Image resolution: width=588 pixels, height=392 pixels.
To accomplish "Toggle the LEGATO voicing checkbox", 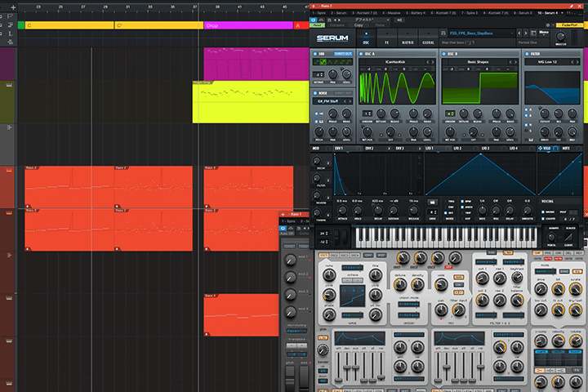I will click(x=543, y=219).
